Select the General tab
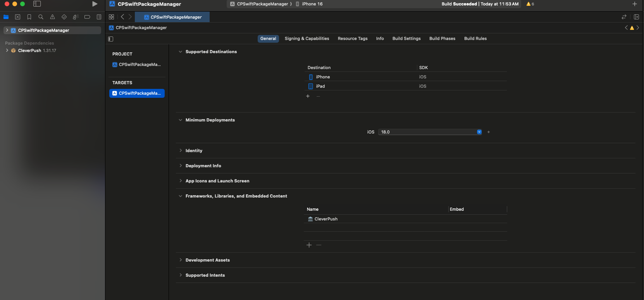 [x=268, y=38]
